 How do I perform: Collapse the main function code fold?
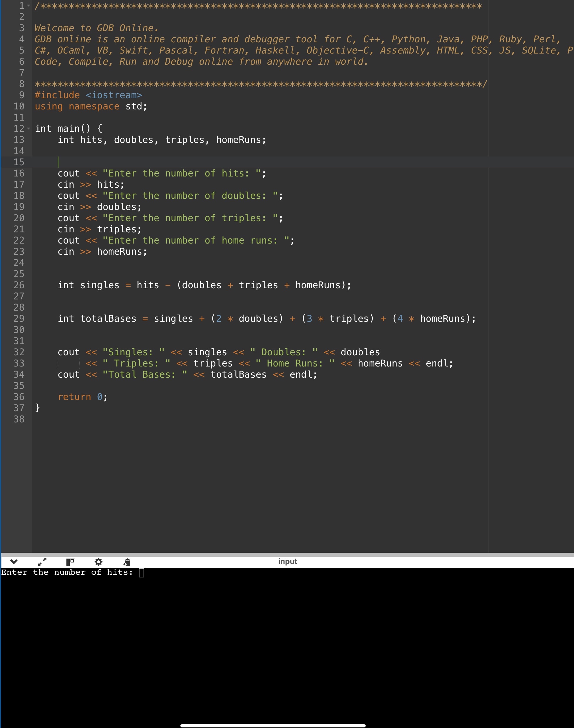click(x=28, y=128)
